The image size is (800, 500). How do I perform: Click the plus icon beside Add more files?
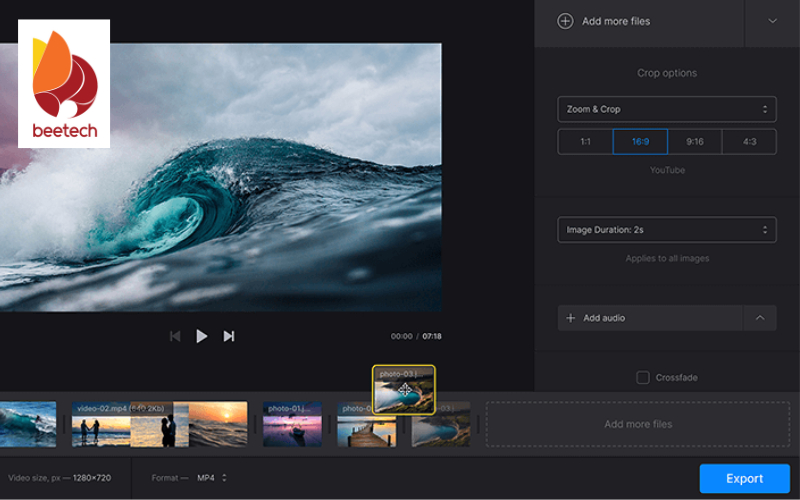(x=565, y=21)
